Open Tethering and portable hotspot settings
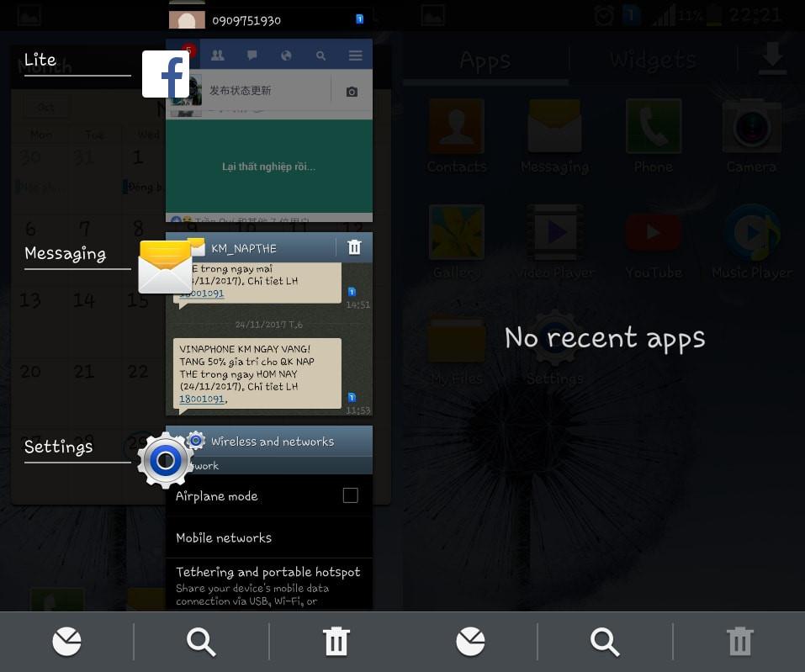 tap(267, 579)
